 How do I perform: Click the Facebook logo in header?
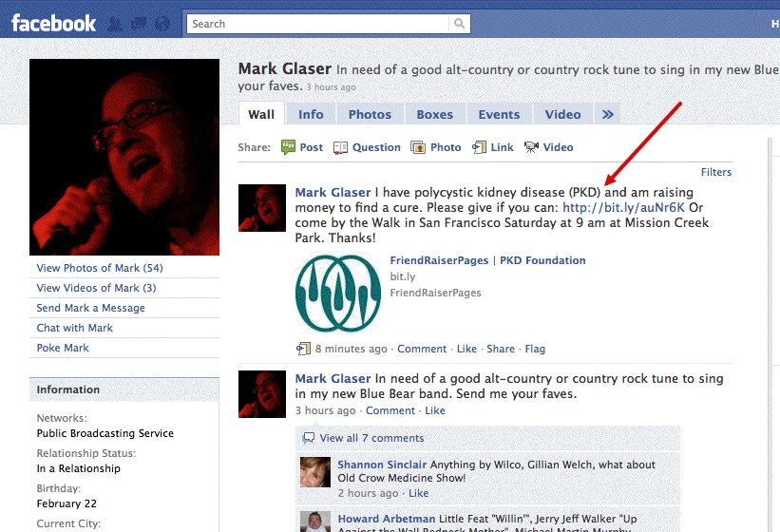(x=53, y=23)
